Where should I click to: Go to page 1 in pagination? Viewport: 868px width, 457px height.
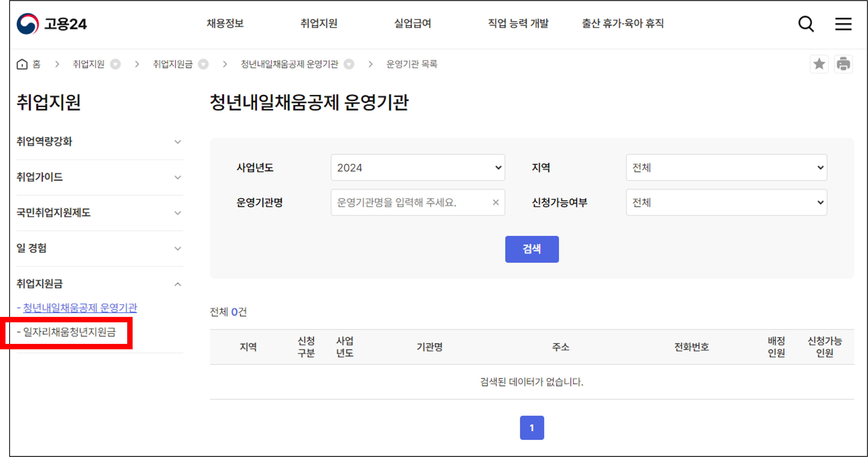pyautogui.click(x=531, y=428)
